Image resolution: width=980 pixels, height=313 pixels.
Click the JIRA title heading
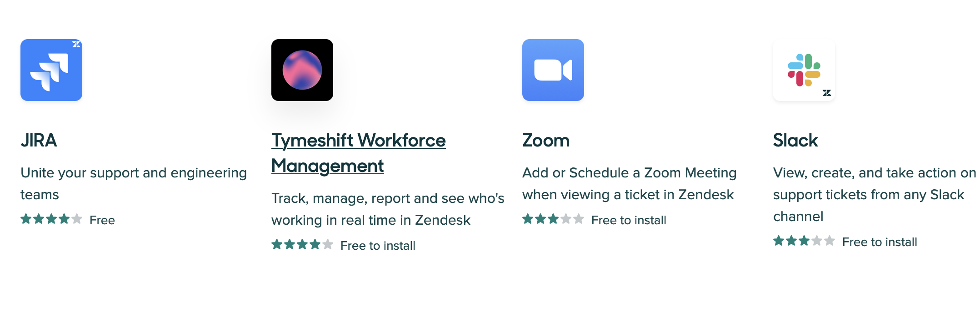(39, 140)
